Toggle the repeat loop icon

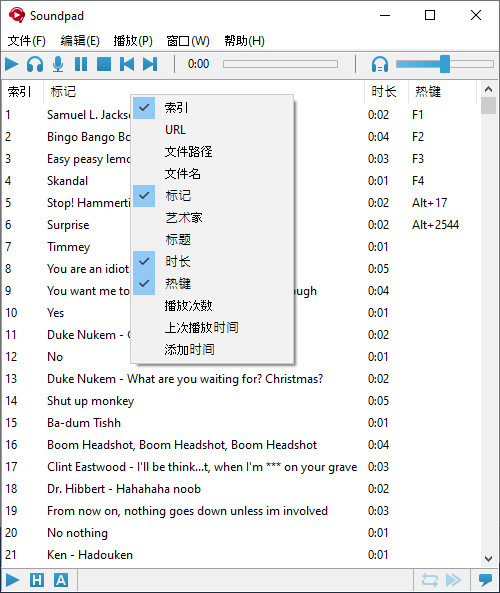tap(430, 580)
